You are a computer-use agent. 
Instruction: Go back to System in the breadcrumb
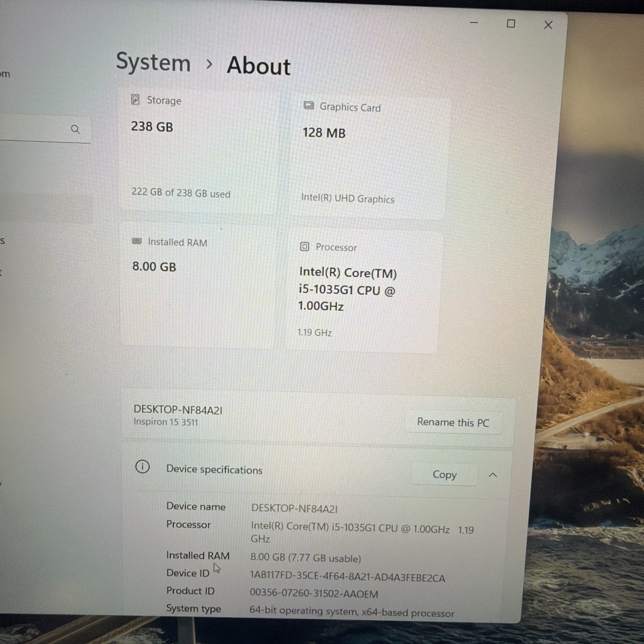click(x=153, y=62)
